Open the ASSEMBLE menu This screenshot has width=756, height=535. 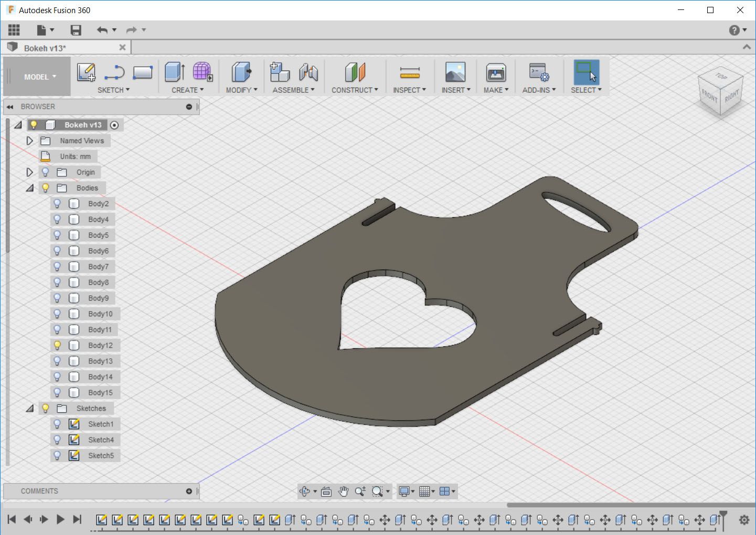293,90
